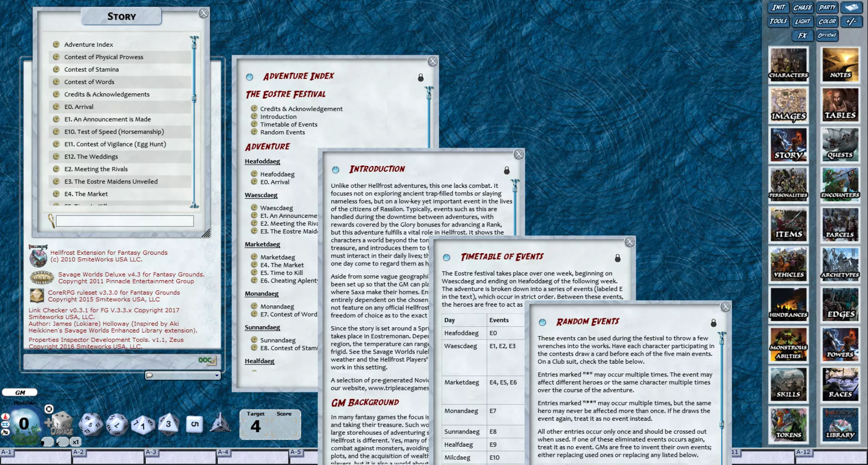Viewport: 868px width, 465px height.
Task: Open the Archetypes sidebar panel
Action: [840, 266]
